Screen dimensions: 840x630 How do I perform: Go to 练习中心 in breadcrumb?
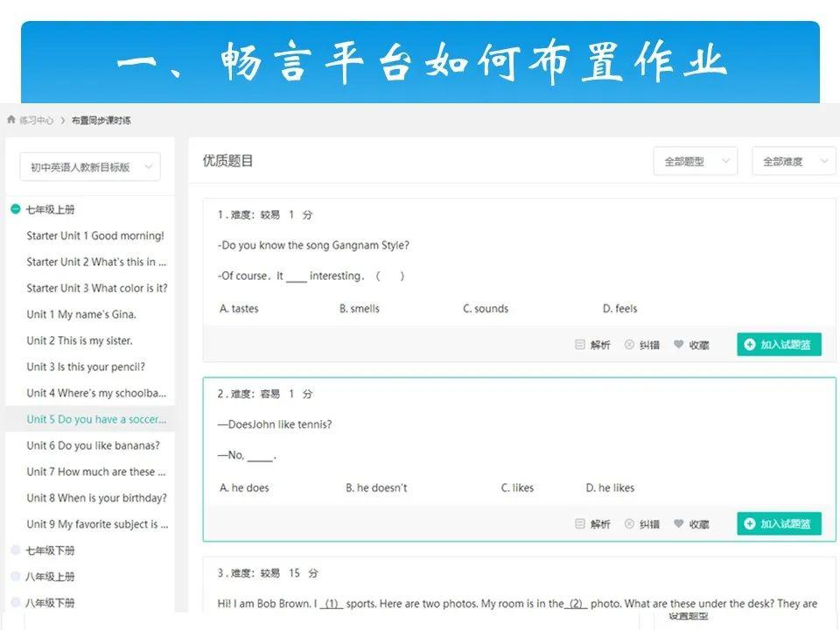pyautogui.click(x=37, y=120)
